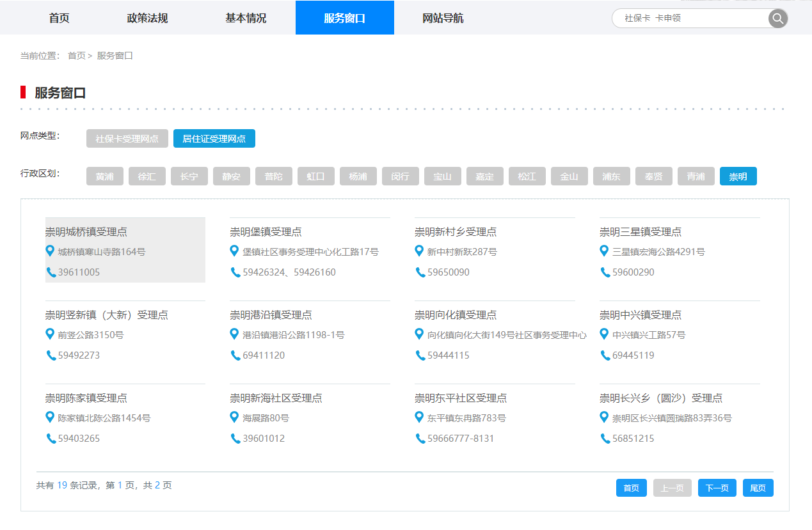Click phone icon beside 59403265

coord(51,439)
